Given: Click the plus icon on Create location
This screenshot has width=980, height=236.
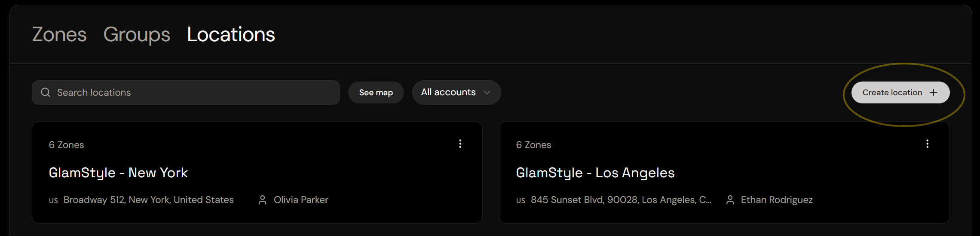Looking at the screenshot, I should tap(933, 93).
